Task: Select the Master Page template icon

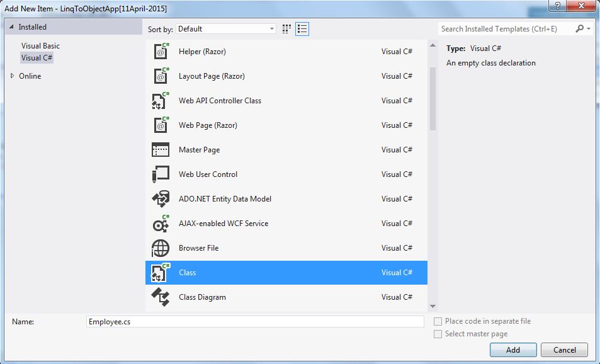Action: (x=161, y=150)
